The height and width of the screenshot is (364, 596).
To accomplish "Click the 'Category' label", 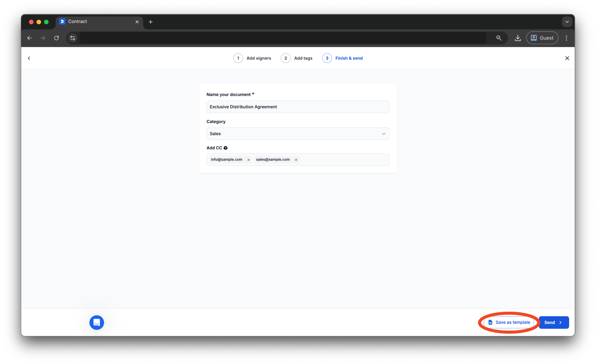I will pyautogui.click(x=216, y=122).
